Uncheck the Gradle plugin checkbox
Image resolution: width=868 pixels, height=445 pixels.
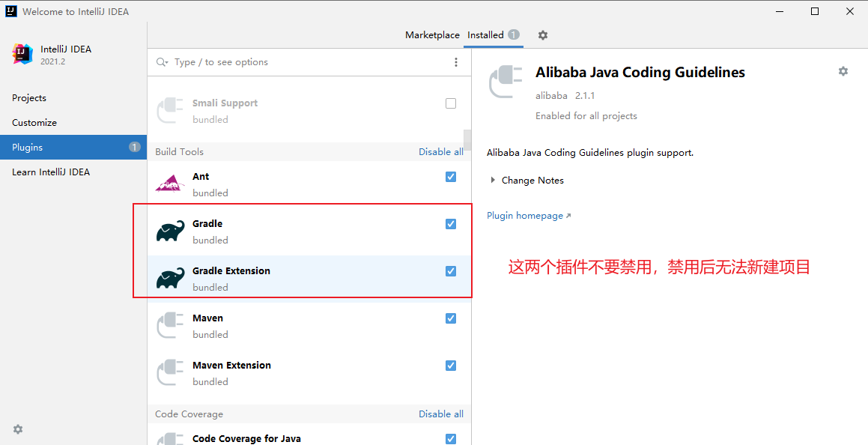(x=451, y=223)
